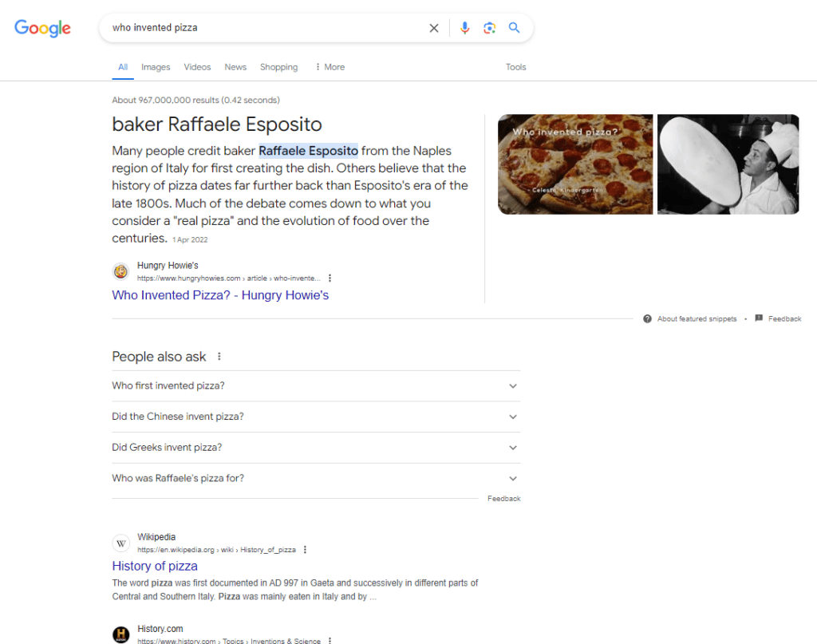
Task: Switch to the Images tab
Action: click(x=156, y=67)
